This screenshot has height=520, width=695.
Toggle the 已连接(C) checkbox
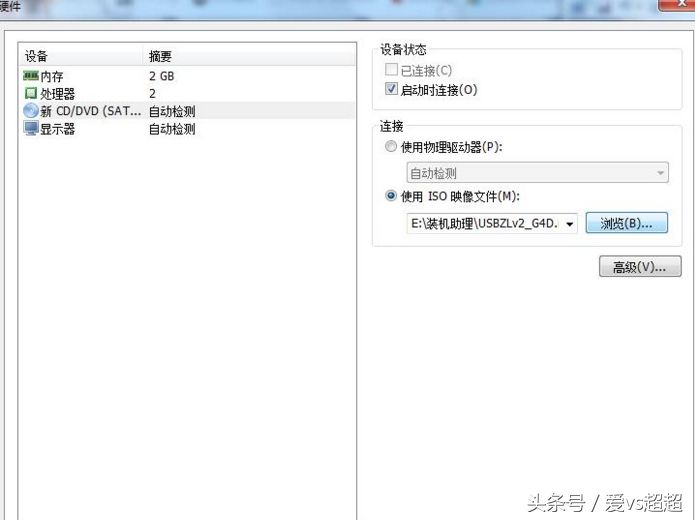coord(391,70)
